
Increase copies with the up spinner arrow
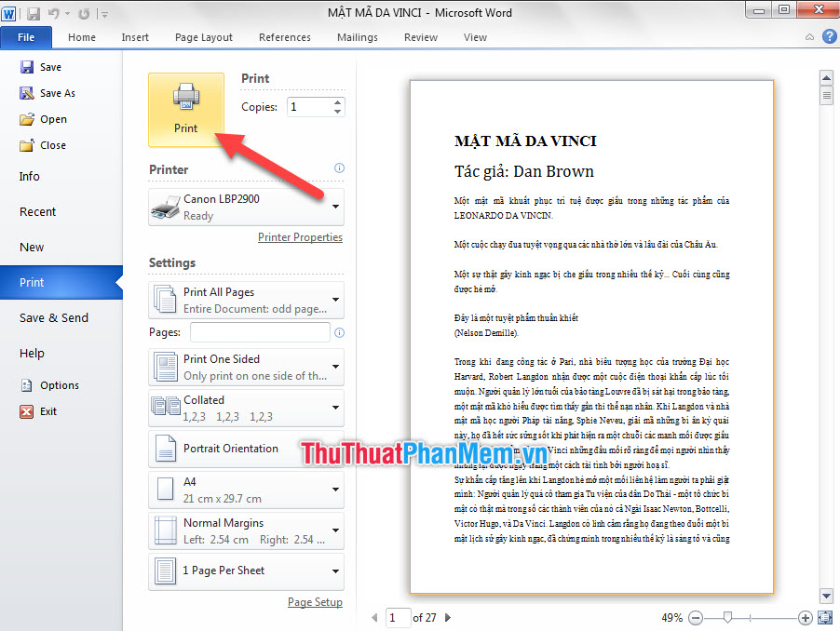(337, 101)
